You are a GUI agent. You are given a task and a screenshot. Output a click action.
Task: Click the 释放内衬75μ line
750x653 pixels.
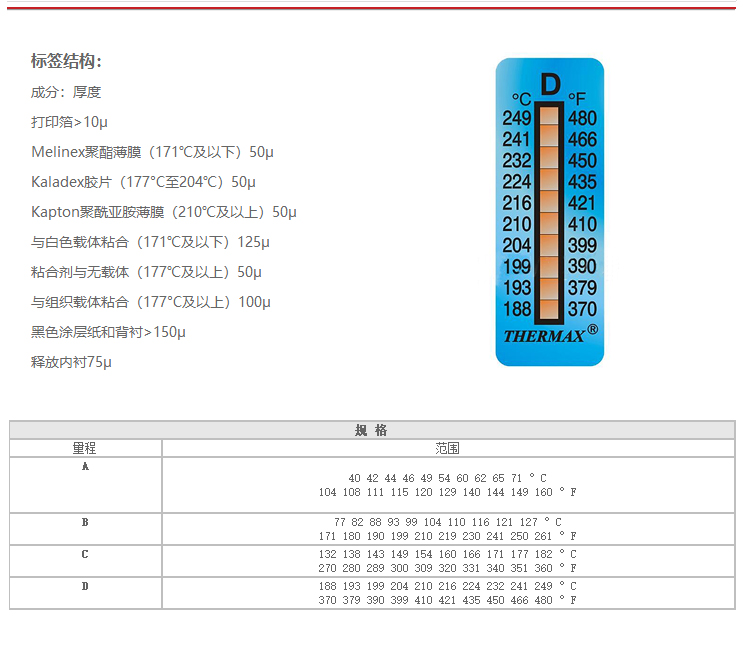click(x=71, y=362)
